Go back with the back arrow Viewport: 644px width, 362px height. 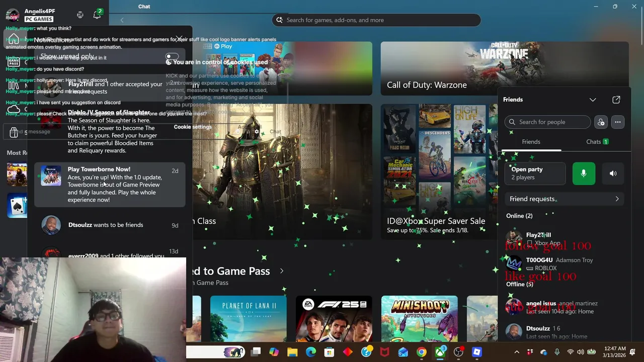pyautogui.click(x=122, y=20)
